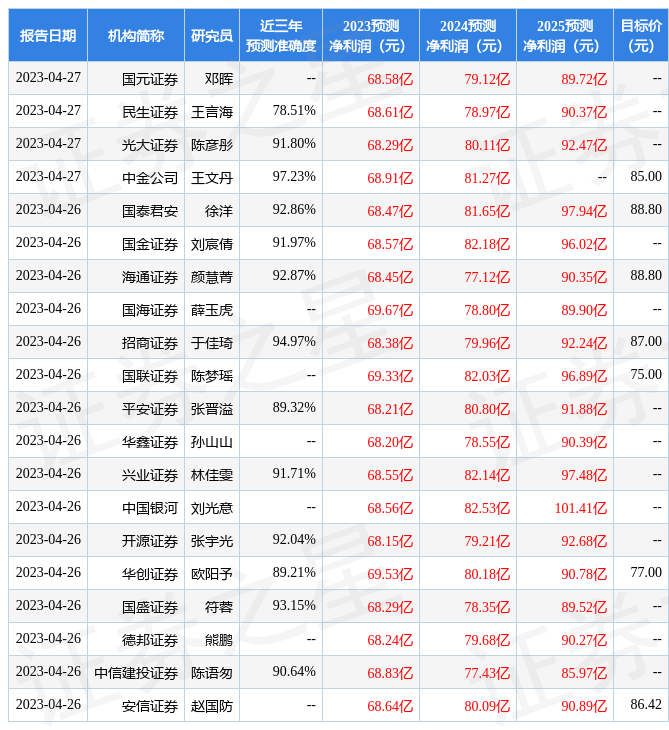Click researcher name 于佳琦
The image size is (669, 730).
[x=212, y=343]
